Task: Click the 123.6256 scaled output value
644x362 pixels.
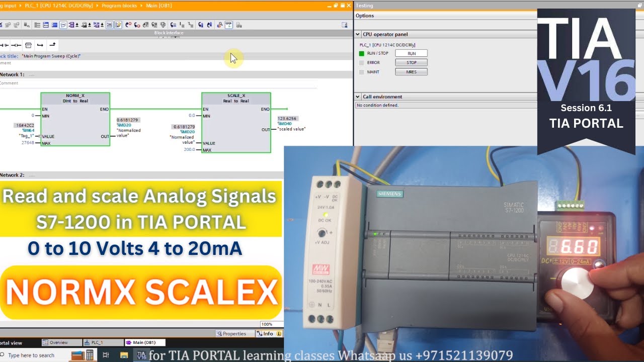Action: click(x=287, y=119)
